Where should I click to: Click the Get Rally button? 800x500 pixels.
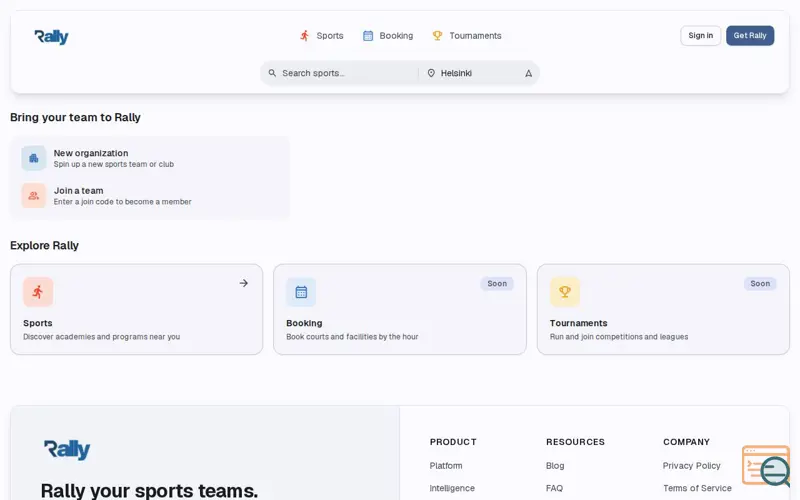[x=750, y=36]
